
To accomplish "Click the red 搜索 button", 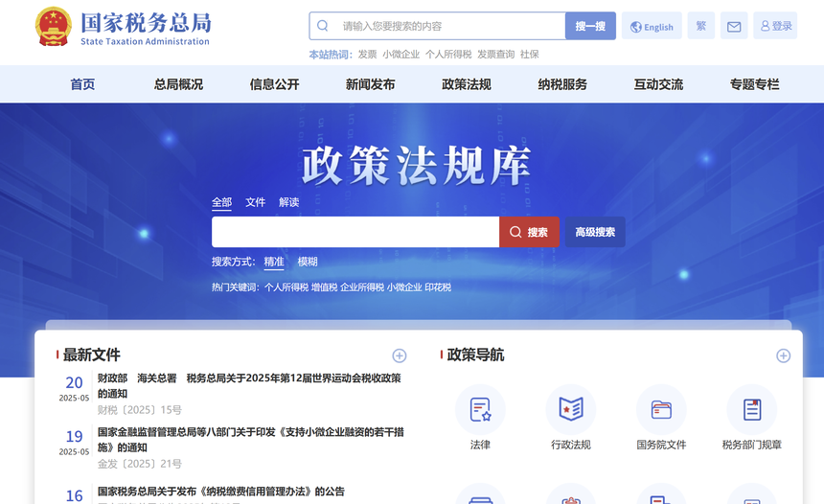I will tap(529, 232).
